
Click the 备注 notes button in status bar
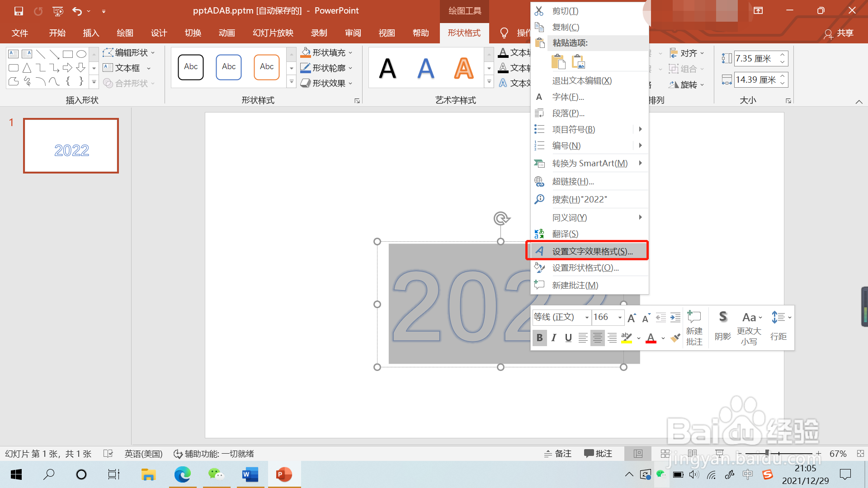[558, 454]
